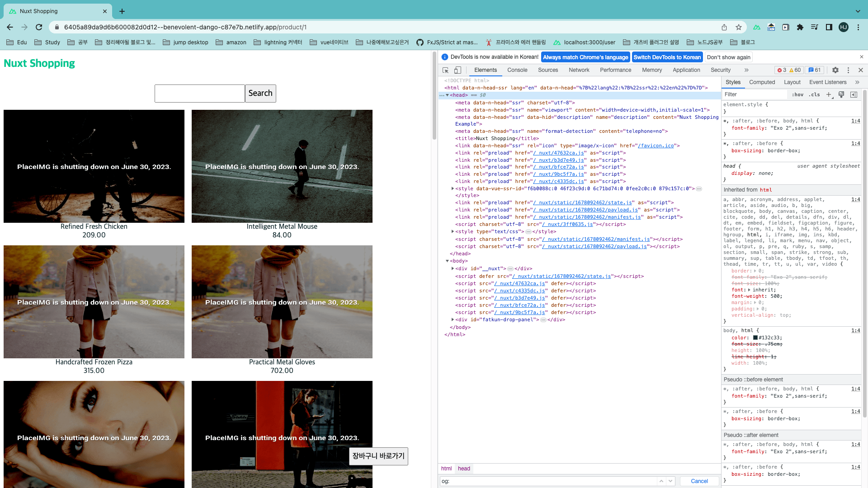Viewport: 868px width, 488px height.
Task: Click the #132c33 color swatch
Action: point(755,338)
